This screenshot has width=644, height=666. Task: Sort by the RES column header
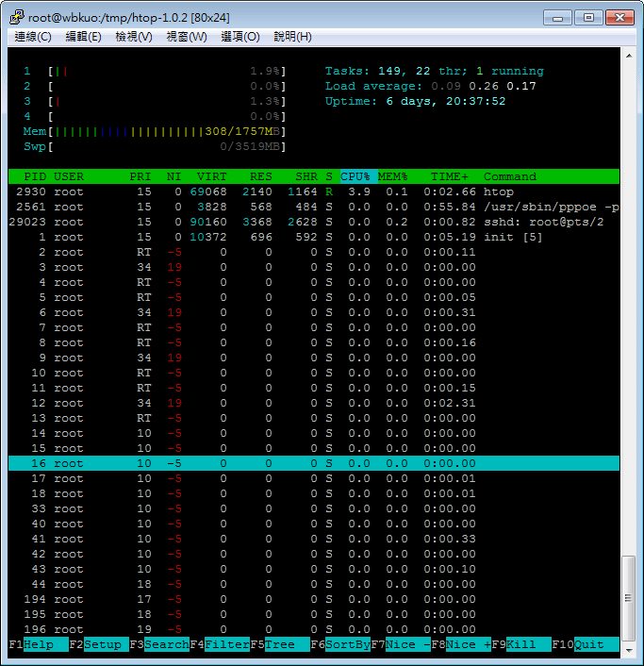(260, 176)
